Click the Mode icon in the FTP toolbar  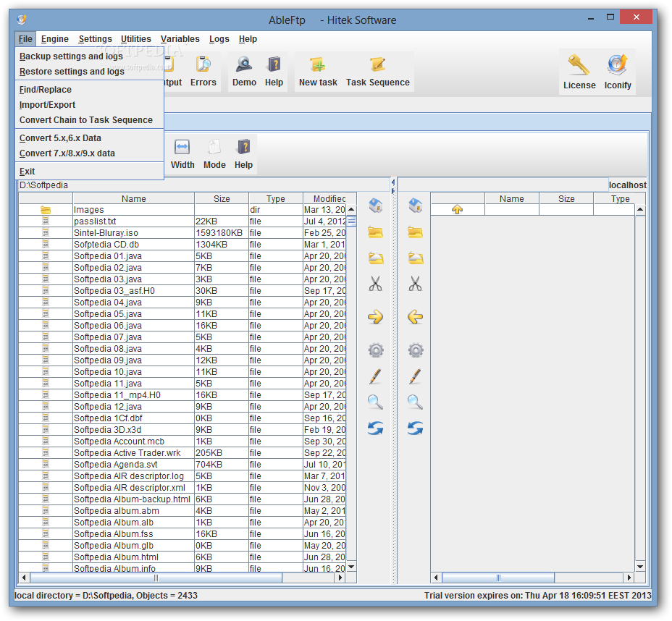point(214,154)
